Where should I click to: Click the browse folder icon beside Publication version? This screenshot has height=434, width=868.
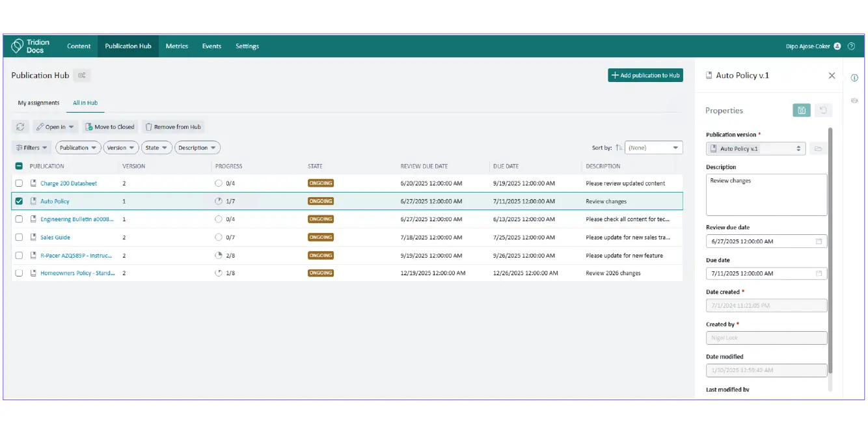818,149
